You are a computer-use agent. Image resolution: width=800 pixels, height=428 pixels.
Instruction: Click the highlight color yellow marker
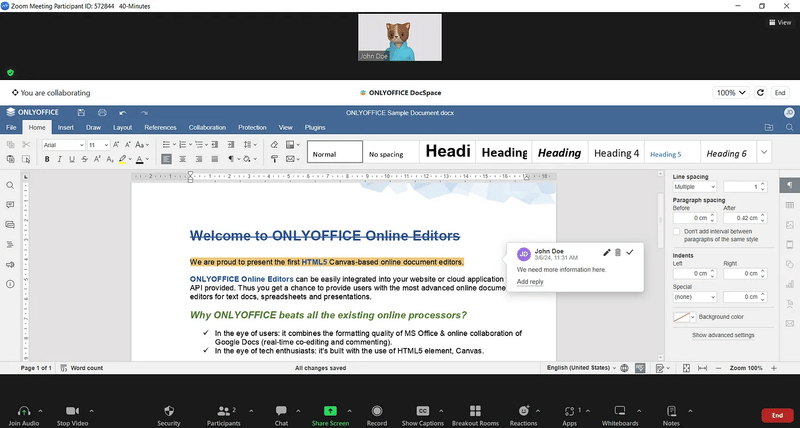click(x=122, y=160)
